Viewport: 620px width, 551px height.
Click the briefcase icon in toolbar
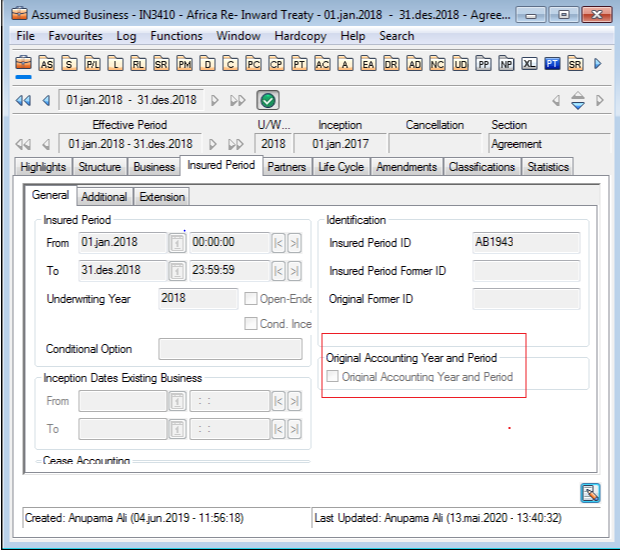tap(23, 64)
